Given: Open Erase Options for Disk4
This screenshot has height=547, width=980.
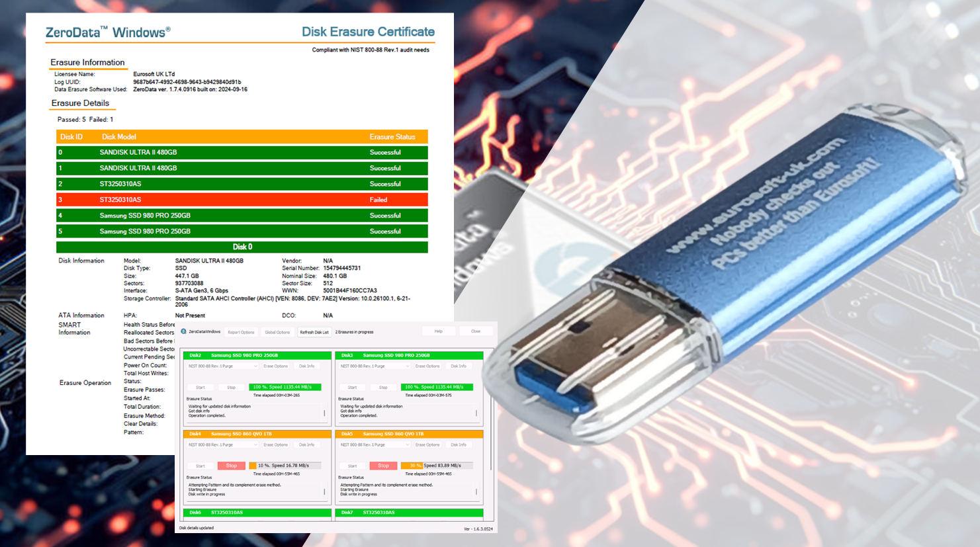Looking at the screenshot, I should [x=276, y=444].
